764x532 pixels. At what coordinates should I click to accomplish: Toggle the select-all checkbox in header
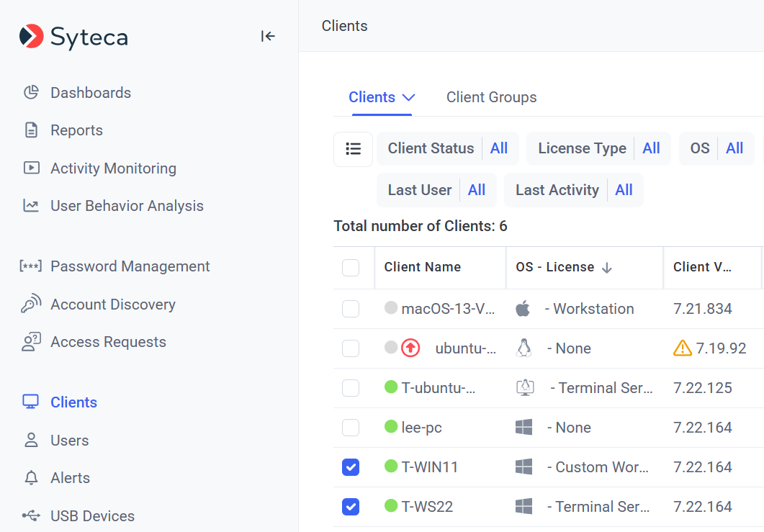pyautogui.click(x=351, y=268)
